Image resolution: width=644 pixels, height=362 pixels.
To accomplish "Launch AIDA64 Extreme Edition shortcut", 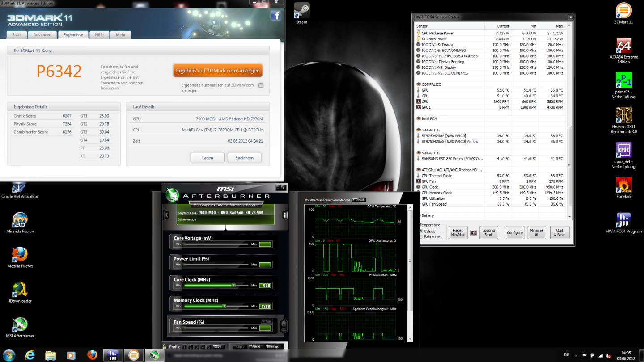I will (x=623, y=51).
